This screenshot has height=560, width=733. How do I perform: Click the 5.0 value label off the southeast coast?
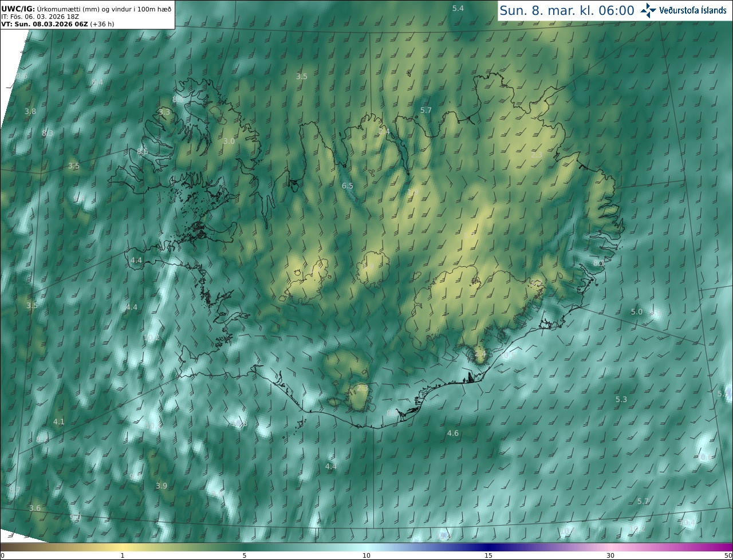click(x=637, y=312)
